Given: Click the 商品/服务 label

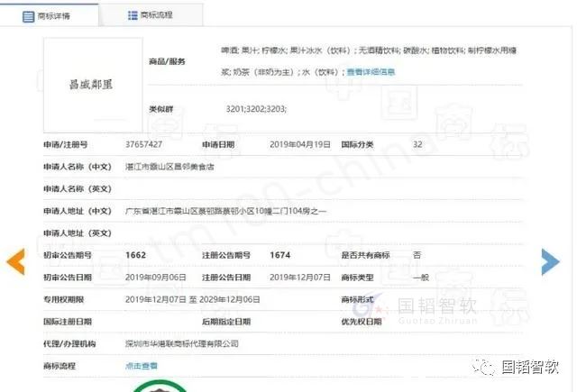Looking at the screenshot, I should click(x=167, y=61).
